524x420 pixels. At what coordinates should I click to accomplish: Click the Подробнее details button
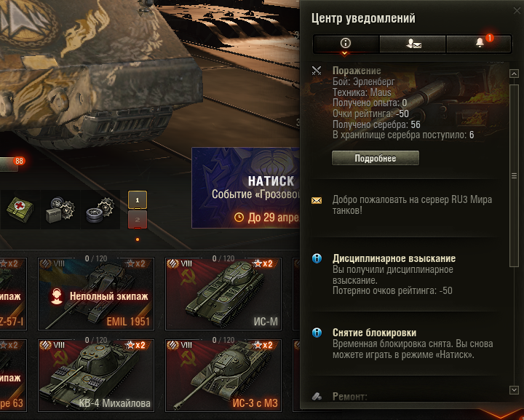coord(376,158)
